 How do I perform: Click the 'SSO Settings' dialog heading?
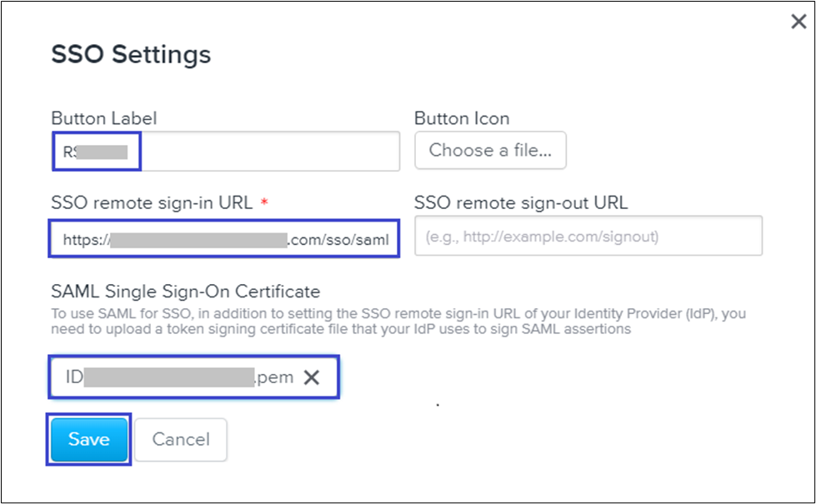(x=131, y=55)
